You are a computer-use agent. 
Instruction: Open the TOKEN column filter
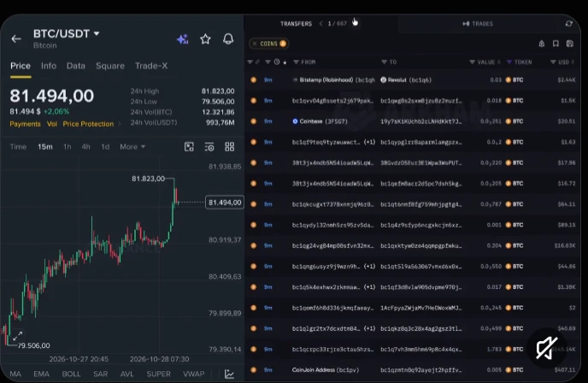click(509, 62)
